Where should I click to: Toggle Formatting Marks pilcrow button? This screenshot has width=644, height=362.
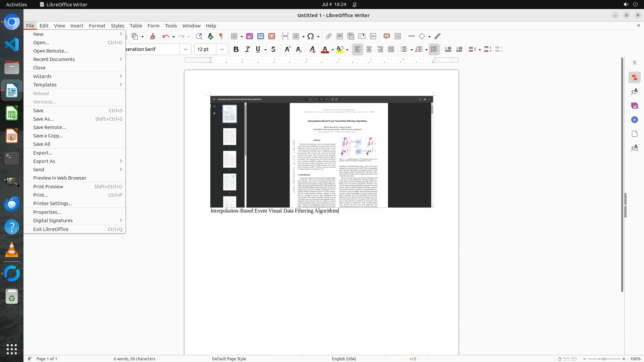[x=221, y=36]
